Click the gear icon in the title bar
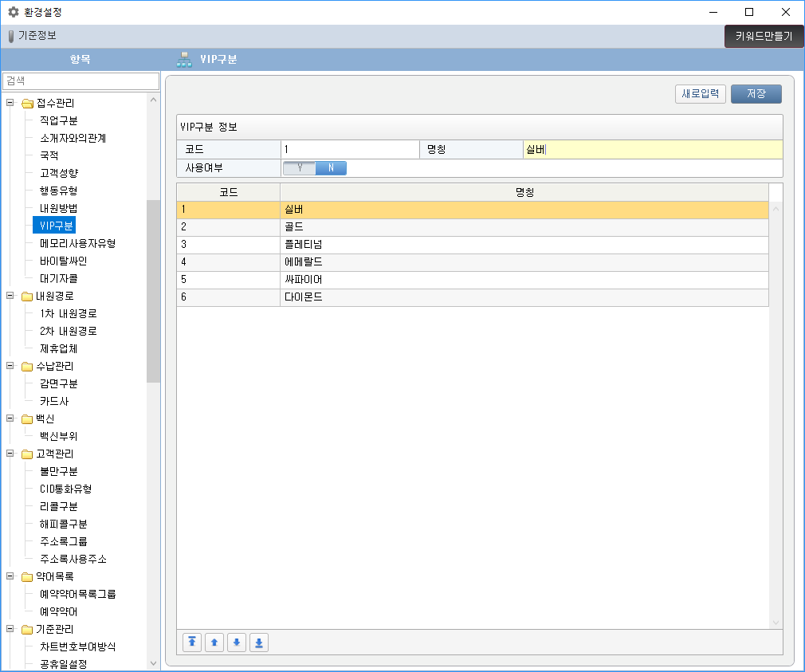805x672 pixels. [13, 12]
